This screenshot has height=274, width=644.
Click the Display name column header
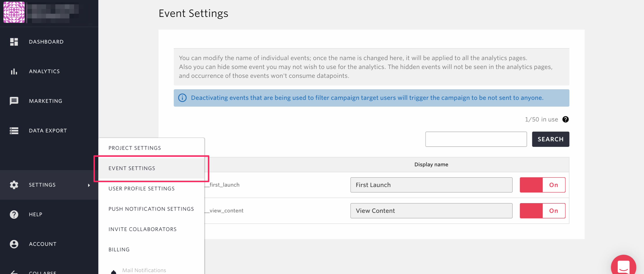coord(431,164)
